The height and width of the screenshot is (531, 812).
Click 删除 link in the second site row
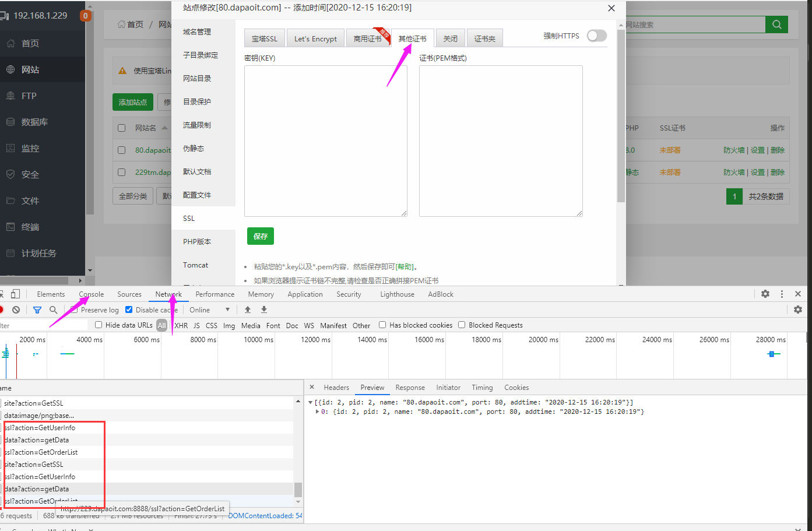(x=778, y=172)
